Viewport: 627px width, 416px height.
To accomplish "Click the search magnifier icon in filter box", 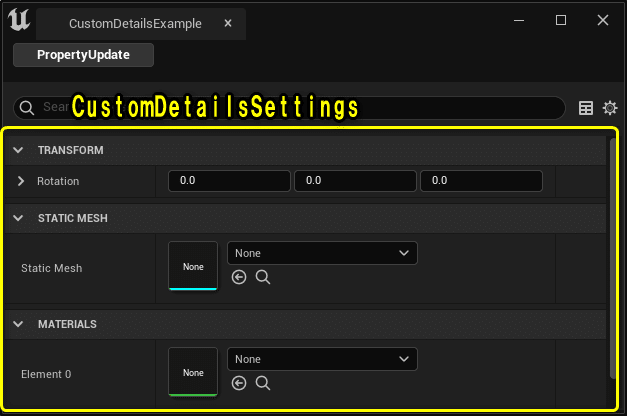I will (x=28, y=108).
